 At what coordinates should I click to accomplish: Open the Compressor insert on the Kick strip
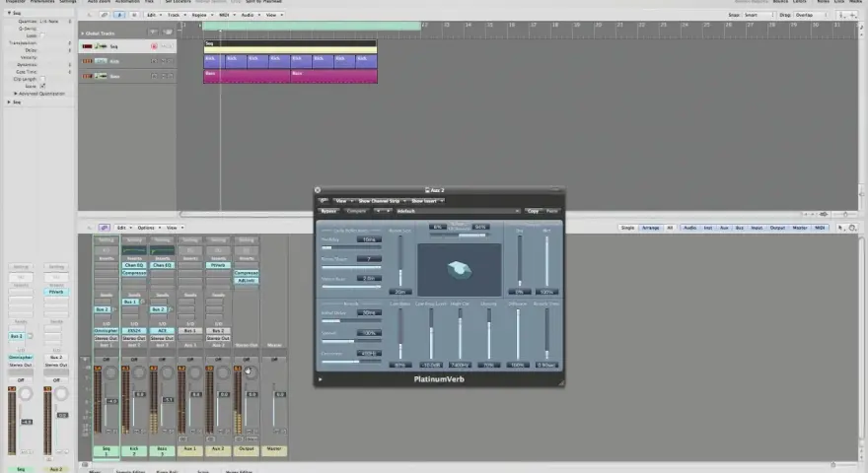134,273
